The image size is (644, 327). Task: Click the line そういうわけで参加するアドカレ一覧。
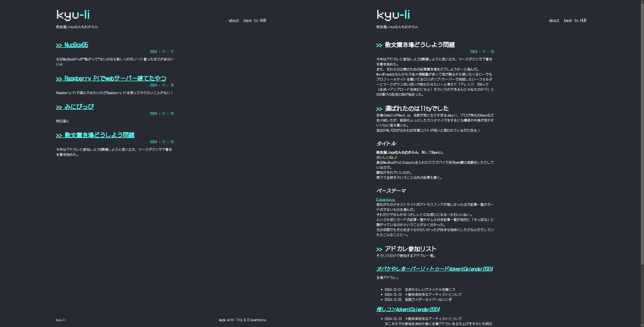[x=406, y=255]
